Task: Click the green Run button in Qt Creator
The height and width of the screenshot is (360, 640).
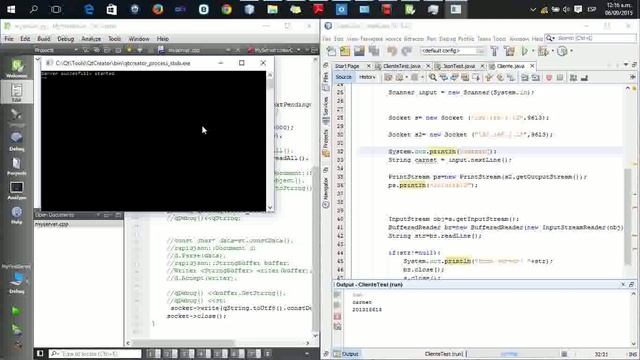Action: (x=16, y=311)
